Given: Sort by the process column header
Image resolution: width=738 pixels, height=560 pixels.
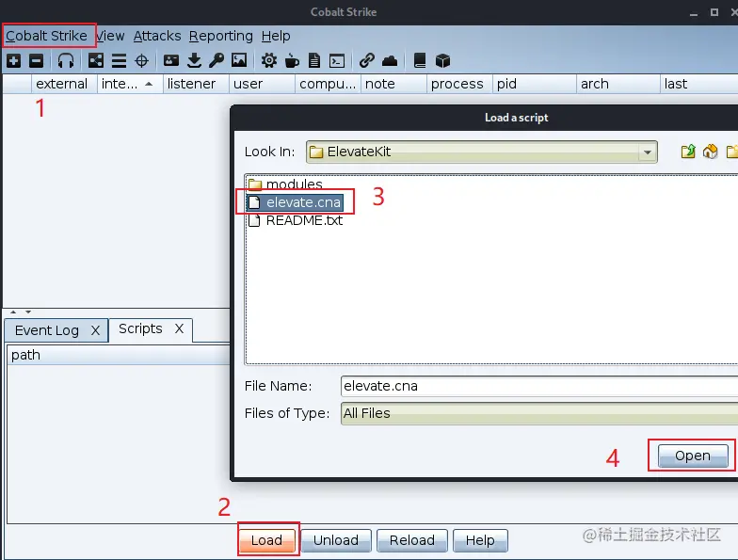Looking at the screenshot, I should click(x=459, y=84).
